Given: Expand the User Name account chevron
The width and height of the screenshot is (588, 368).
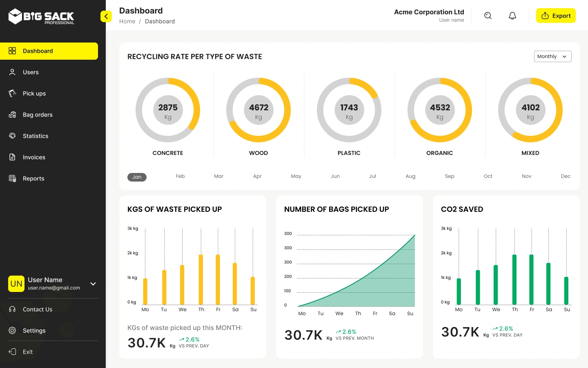Looking at the screenshot, I should pos(93,284).
